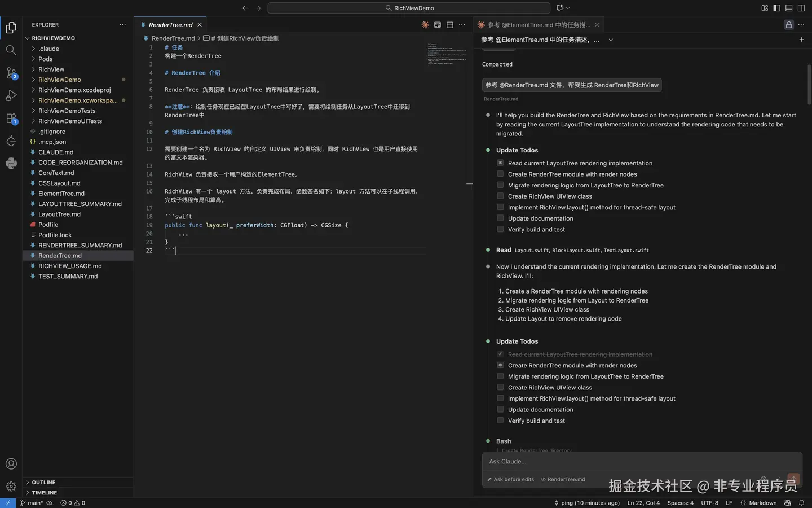Open Source Control view
This screenshot has width=812, height=508.
tap(11, 73)
